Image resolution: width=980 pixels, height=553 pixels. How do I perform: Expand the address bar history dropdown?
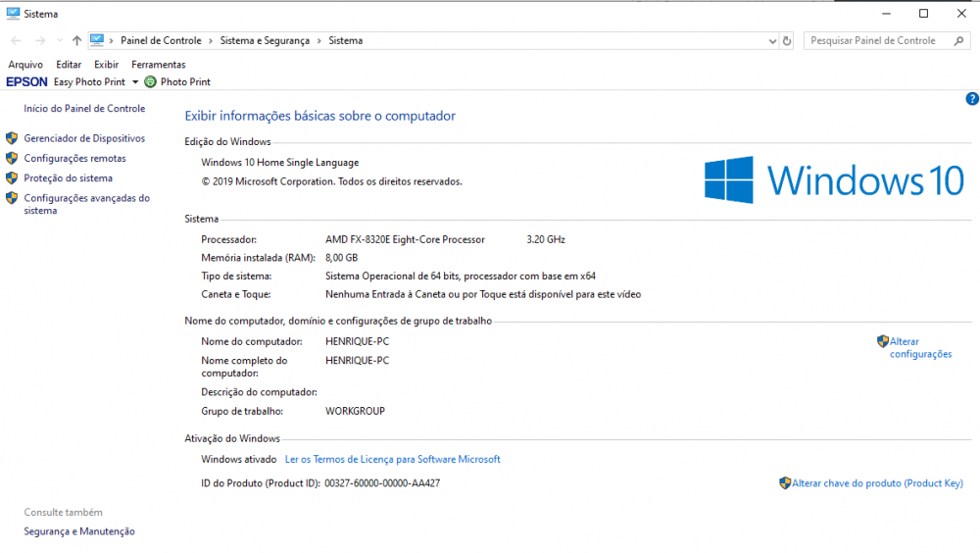pos(771,41)
